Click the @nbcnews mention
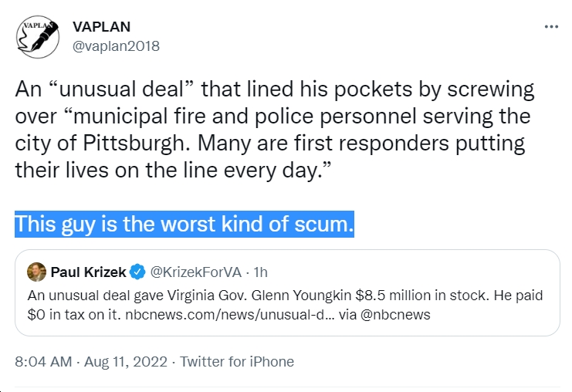 395,315
